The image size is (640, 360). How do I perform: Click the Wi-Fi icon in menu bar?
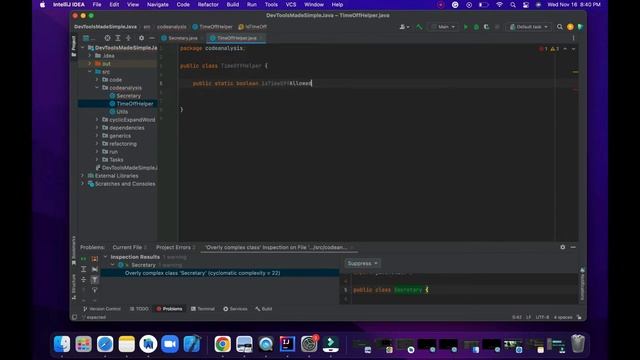(x=499, y=4)
